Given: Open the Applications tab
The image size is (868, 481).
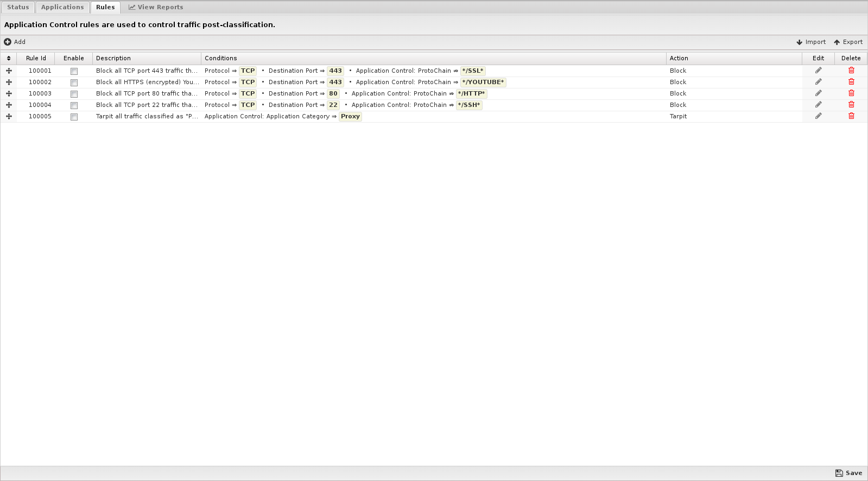Looking at the screenshot, I should coord(62,7).
